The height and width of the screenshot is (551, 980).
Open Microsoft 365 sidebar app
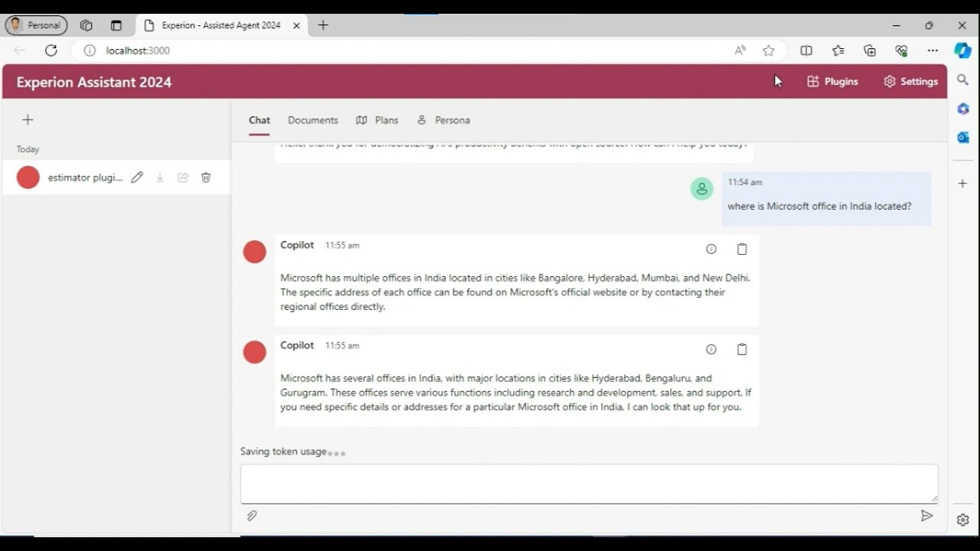click(963, 109)
